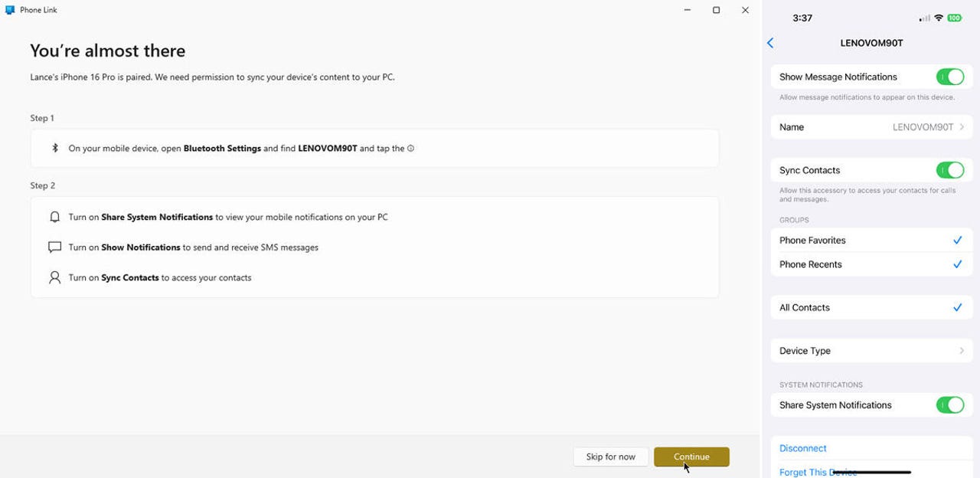Click the Step 2 label
This screenshot has width=980, height=478.
(x=42, y=185)
